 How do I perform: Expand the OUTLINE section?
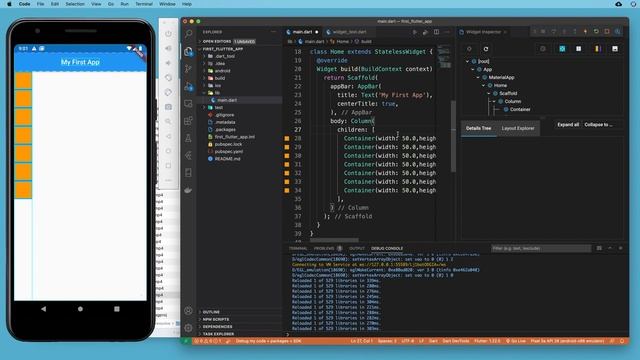pyautogui.click(x=211, y=312)
